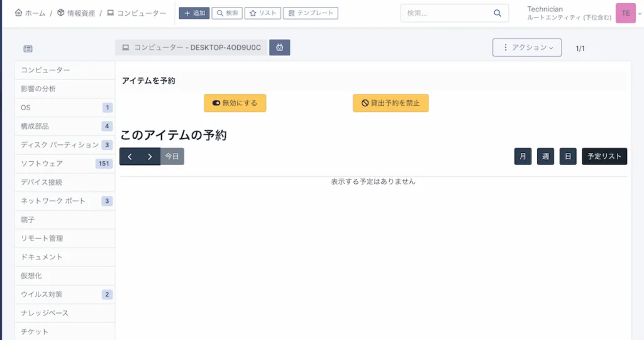Switch calendar to 週 view
This screenshot has width=644, height=340.
point(545,156)
